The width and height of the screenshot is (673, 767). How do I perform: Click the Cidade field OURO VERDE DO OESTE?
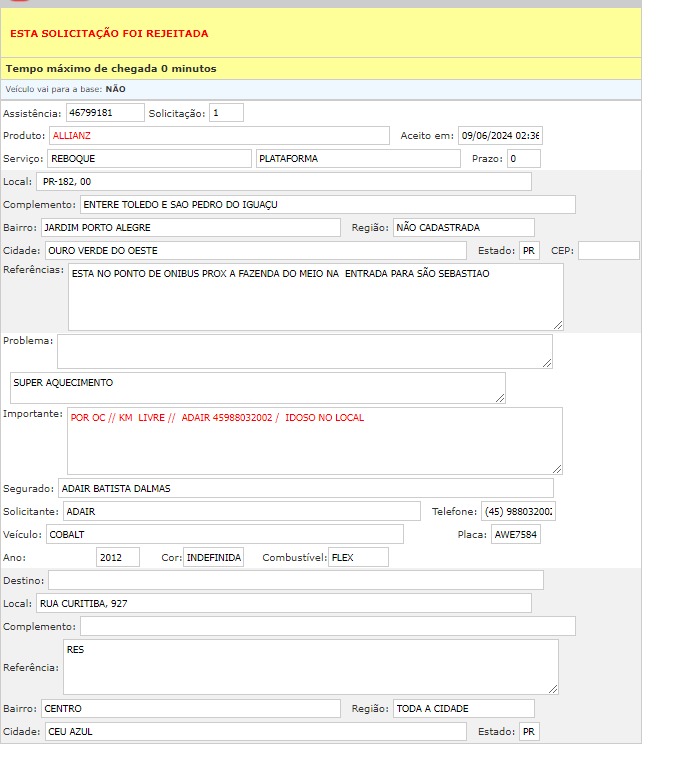pos(255,251)
